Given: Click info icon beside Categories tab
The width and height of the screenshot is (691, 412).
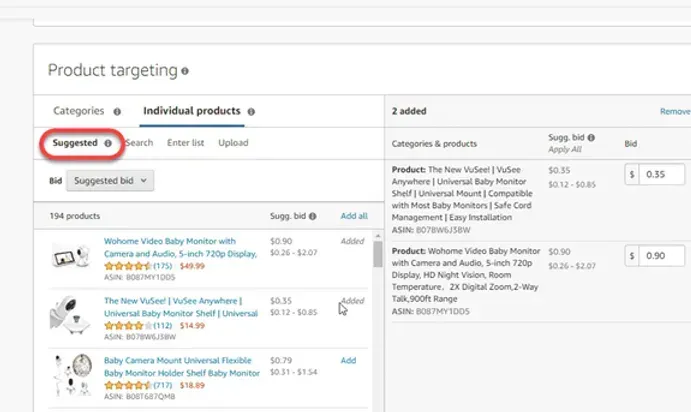Looking at the screenshot, I should tap(117, 111).
